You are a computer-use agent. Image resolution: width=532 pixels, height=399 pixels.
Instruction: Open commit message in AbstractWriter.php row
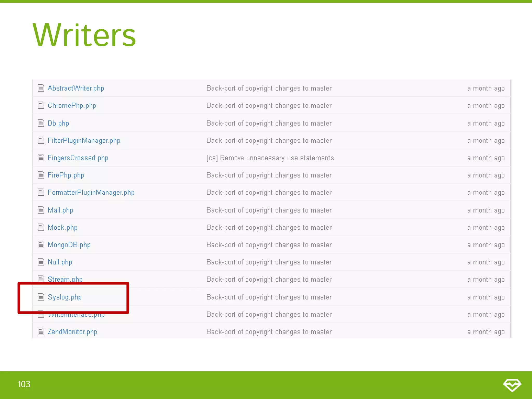tap(269, 88)
